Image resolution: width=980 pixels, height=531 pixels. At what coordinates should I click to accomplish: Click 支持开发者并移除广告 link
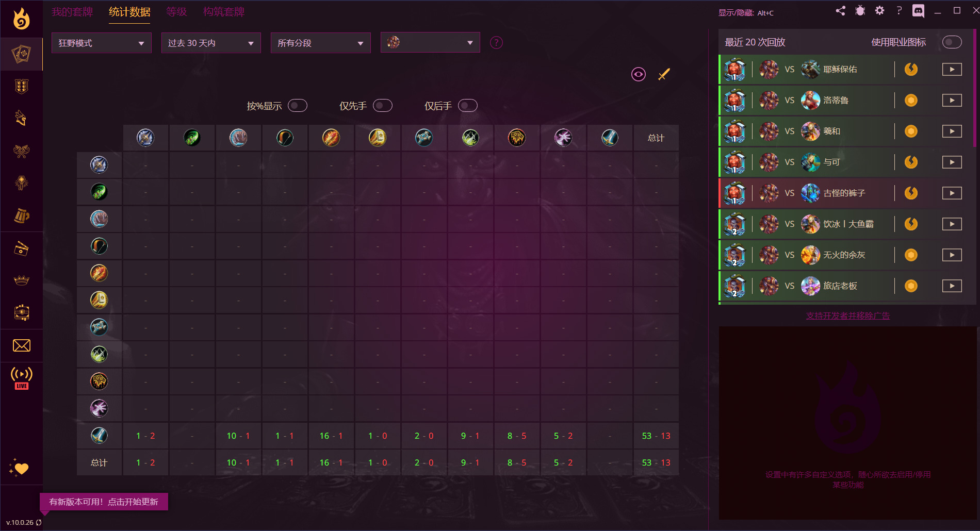tap(848, 316)
